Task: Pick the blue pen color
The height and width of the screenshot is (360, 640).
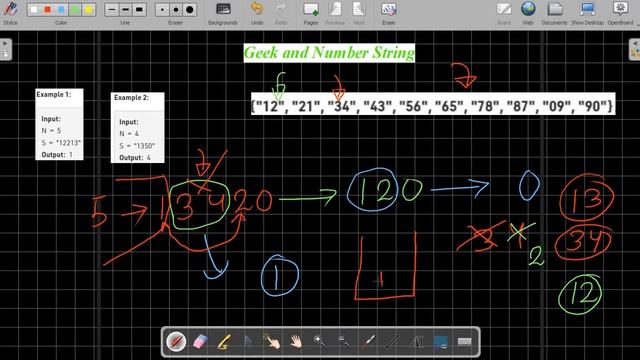Action: pos(61,9)
